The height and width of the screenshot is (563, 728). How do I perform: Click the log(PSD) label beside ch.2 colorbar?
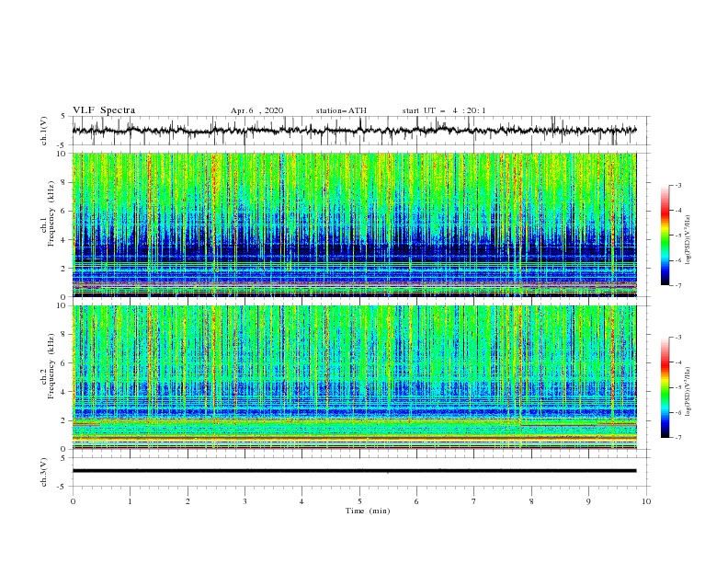click(x=688, y=392)
